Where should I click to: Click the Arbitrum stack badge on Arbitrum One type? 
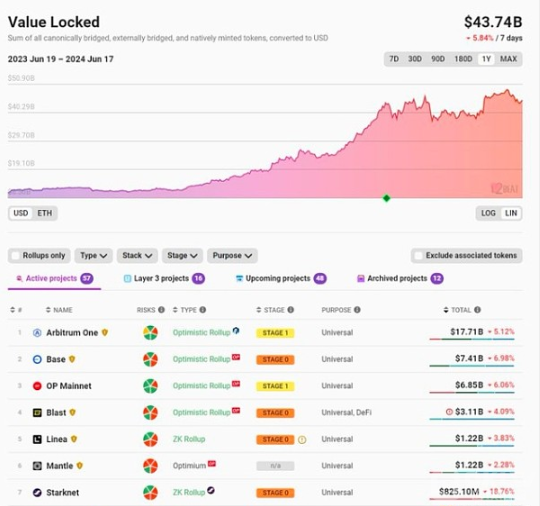click(236, 331)
